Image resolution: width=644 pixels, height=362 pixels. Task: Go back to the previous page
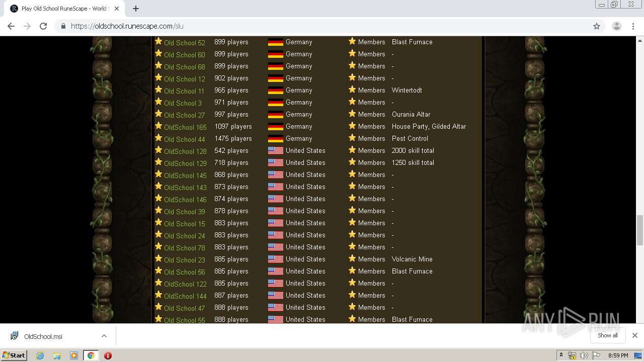[11, 26]
